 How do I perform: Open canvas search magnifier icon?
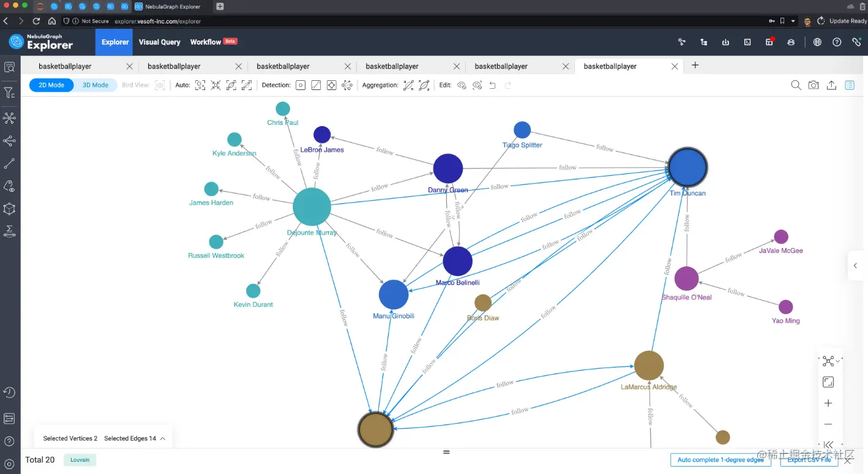point(796,85)
